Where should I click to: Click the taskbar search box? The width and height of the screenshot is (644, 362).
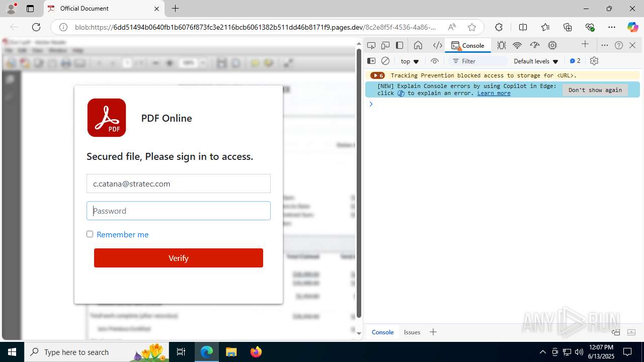98,352
